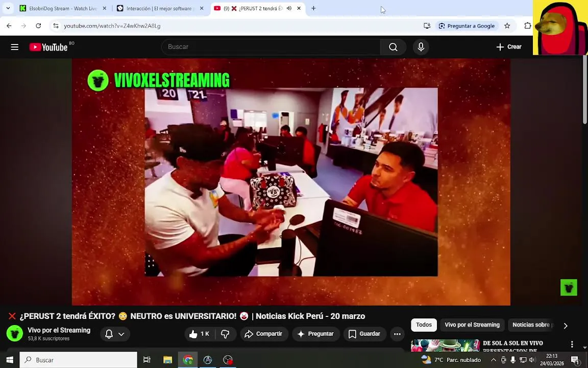Image resolution: width=588 pixels, height=368 pixels.
Task: Click the channel watermark in video corner
Action: pos(569,288)
